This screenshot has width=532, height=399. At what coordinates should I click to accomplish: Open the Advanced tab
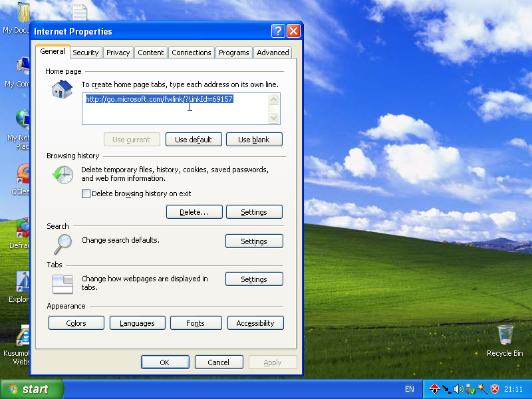[x=273, y=53]
